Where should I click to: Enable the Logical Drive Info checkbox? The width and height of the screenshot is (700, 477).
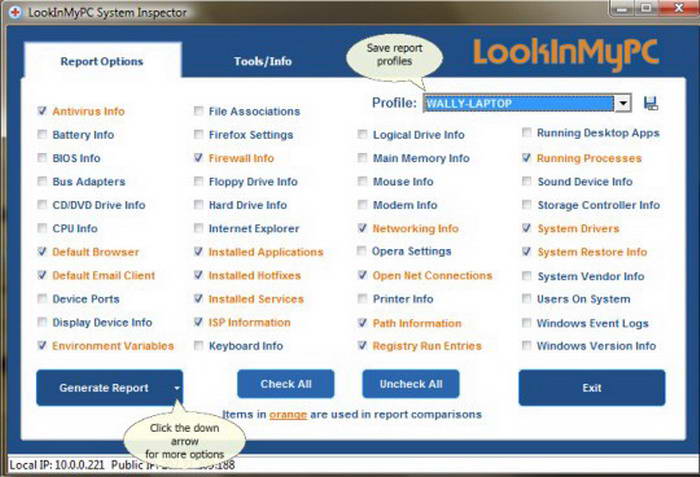362,134
